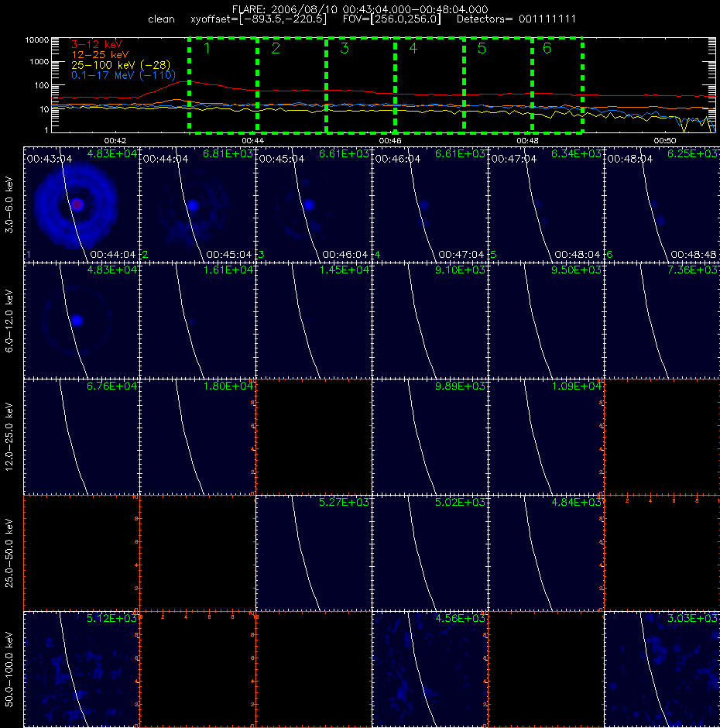This screenshot has height=728, width=720.
Task: Open the 3.0-6.0 keV image starting 00:46:04
Action: point(430,204)
